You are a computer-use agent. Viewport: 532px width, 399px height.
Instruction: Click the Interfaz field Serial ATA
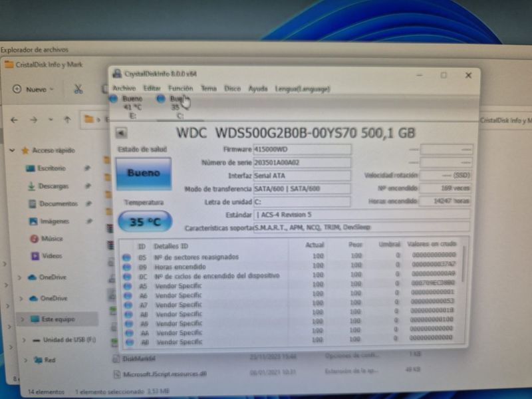pyautogui.click(x=303, y=176)
